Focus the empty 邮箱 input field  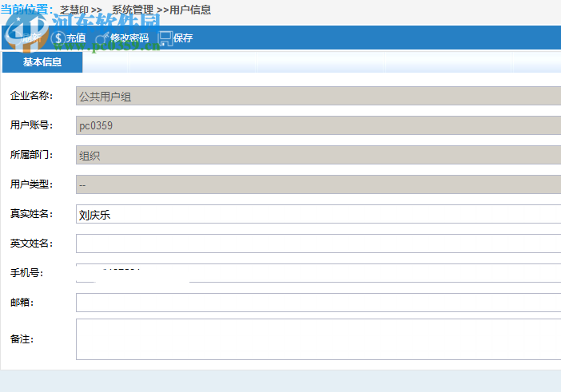(318, 303)
